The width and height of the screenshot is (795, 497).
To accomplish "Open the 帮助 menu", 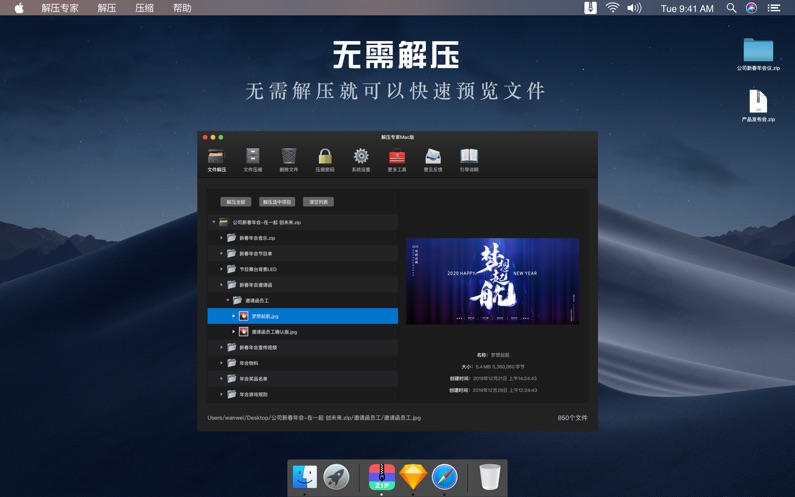I will [182, 8].
